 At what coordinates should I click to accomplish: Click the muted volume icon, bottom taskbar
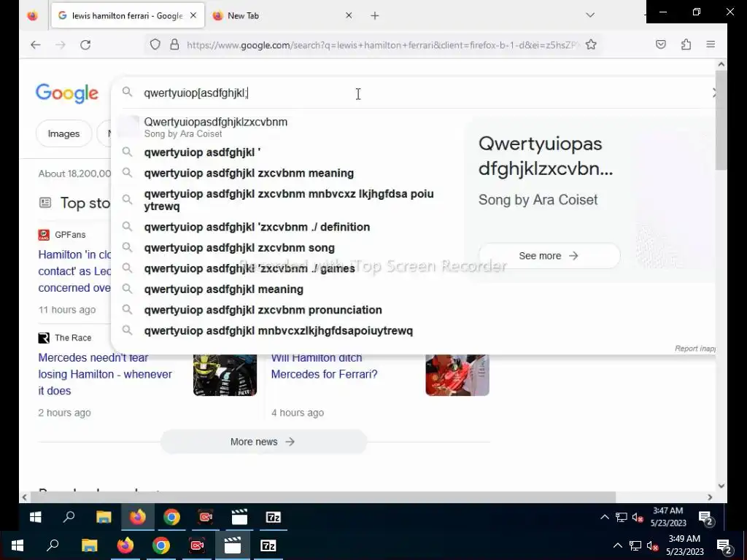click(x=652, y=545)
